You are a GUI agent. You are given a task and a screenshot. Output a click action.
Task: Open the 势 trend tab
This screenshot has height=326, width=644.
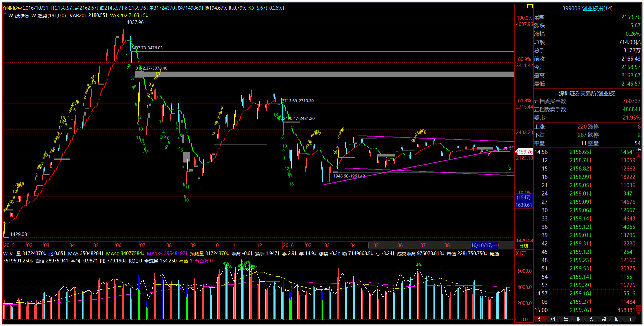pyautogui.click(x=591, y=319)
